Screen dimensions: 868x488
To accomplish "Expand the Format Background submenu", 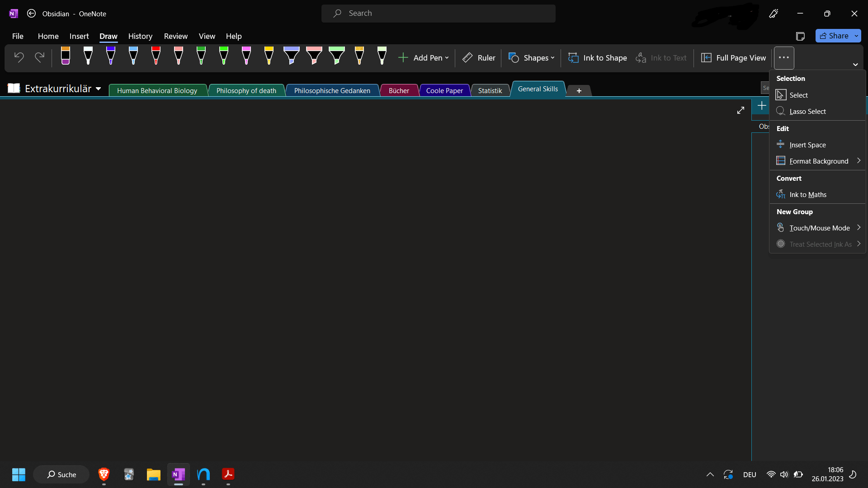I will [x=818, y=161].
